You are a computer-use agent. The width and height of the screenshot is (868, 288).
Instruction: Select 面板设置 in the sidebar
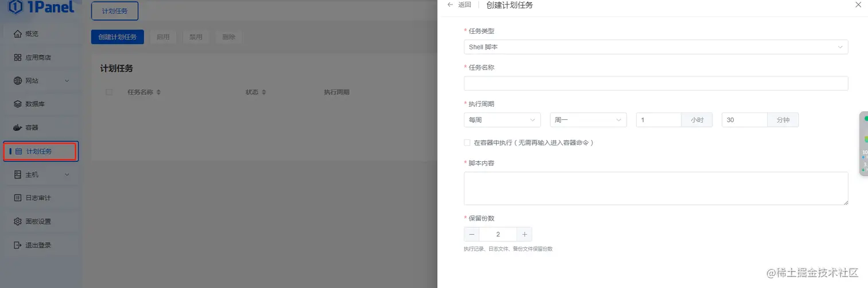click(41, 221)
